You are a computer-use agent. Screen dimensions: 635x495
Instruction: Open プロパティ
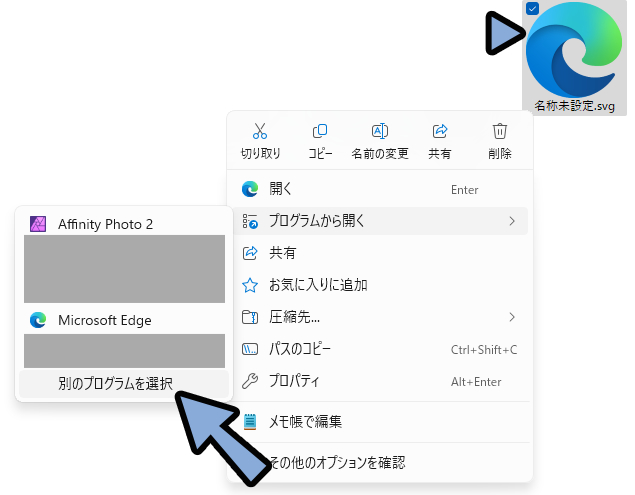(381, 381)
